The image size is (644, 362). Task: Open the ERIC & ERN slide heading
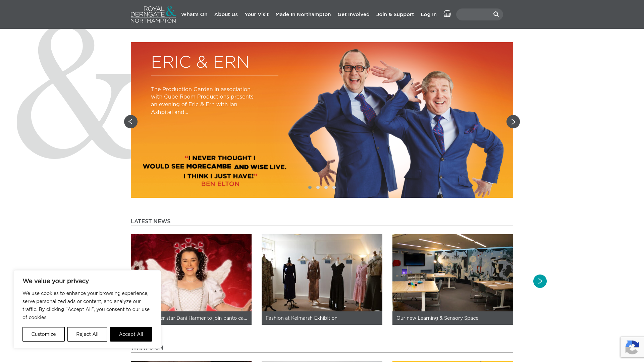[x=200, y=62]
